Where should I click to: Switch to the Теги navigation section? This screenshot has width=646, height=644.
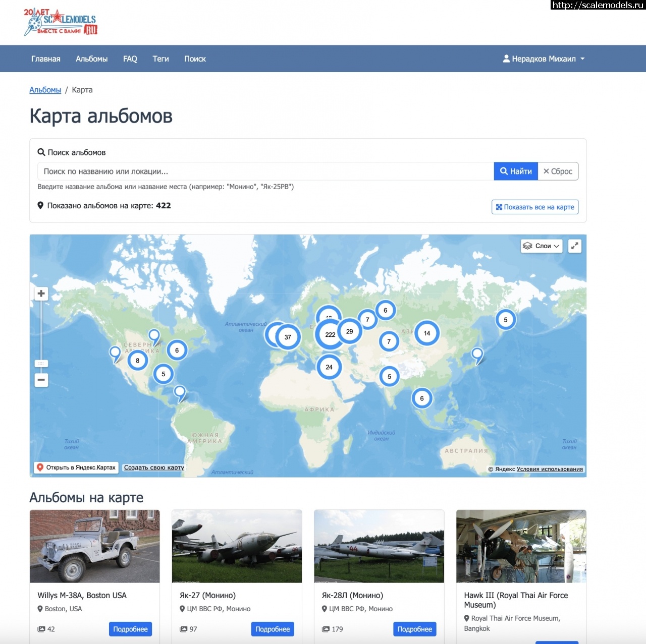[x=160, y=58]
